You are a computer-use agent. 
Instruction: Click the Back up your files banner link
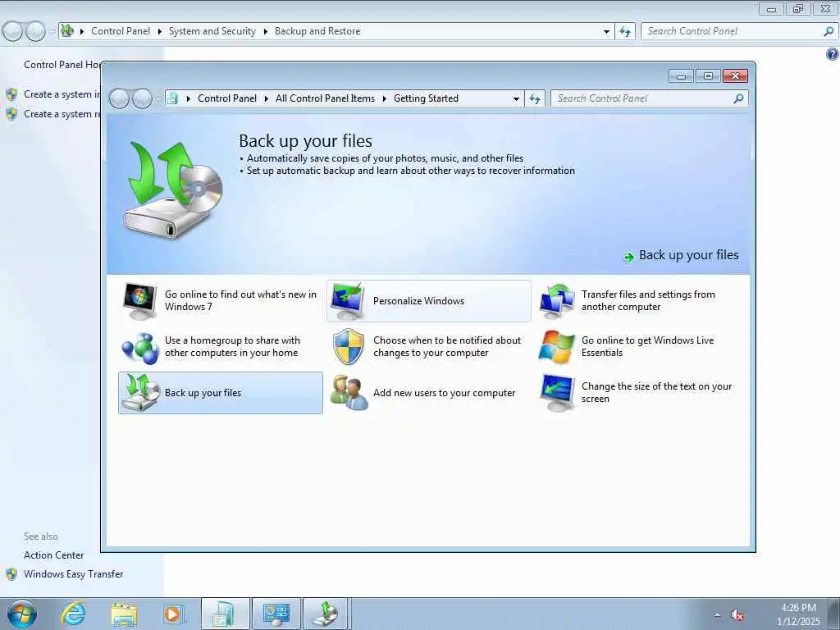click(x=688, y=256)
